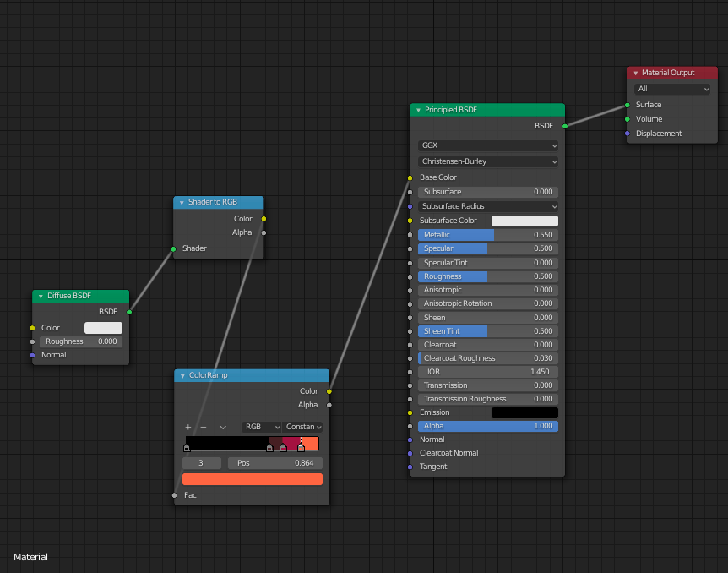Delete the active ColorRamp color stop
This screenshot has width=728, height=573.
[204, 427]
